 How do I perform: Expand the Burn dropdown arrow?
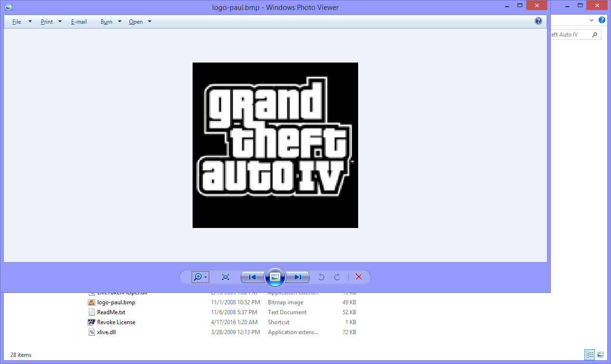(x=120, y=21)
